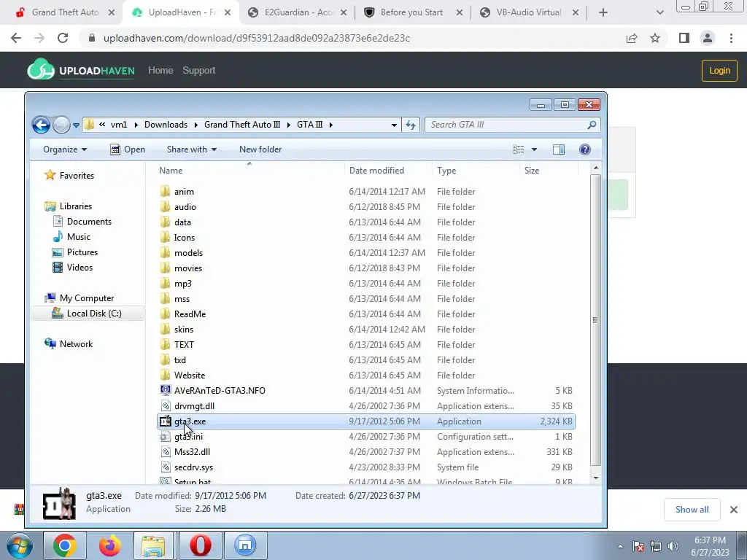Viewport: 747px width, 560px height.
Task: Switch to the VB-Audio Virtual tab
Action: 529,12
